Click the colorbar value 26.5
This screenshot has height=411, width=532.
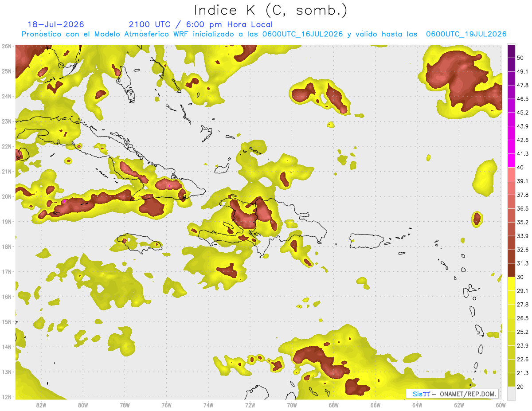click(x=522, y=318)
